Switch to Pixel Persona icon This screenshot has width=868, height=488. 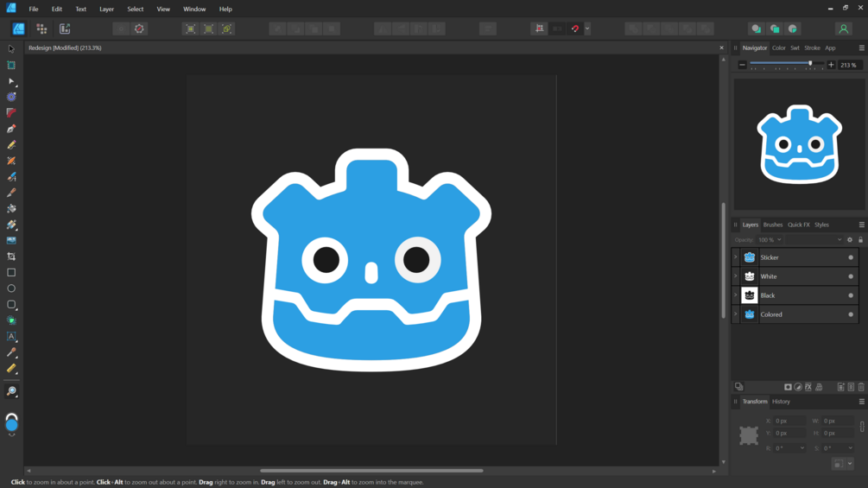pos(41,29)
